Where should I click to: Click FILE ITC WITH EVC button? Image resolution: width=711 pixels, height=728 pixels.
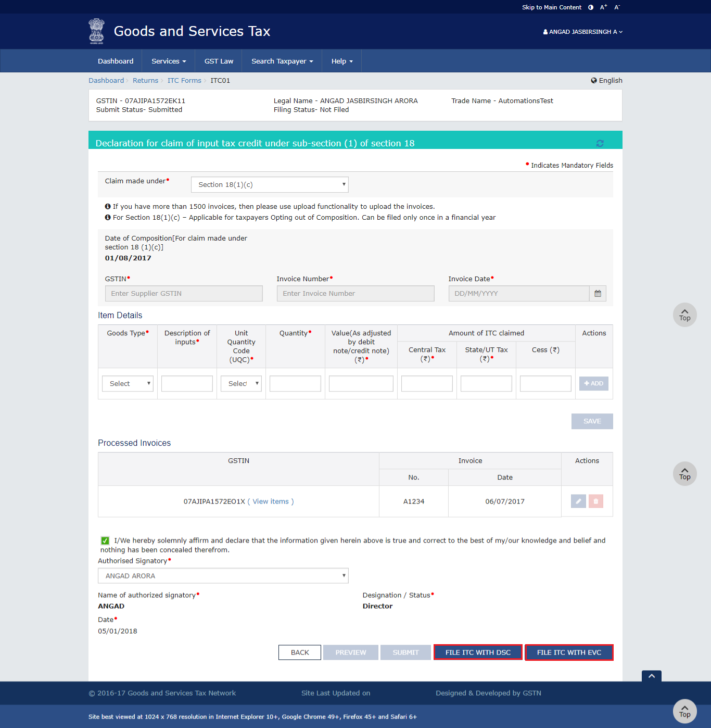pyautogui.click(x=568, y=652)
